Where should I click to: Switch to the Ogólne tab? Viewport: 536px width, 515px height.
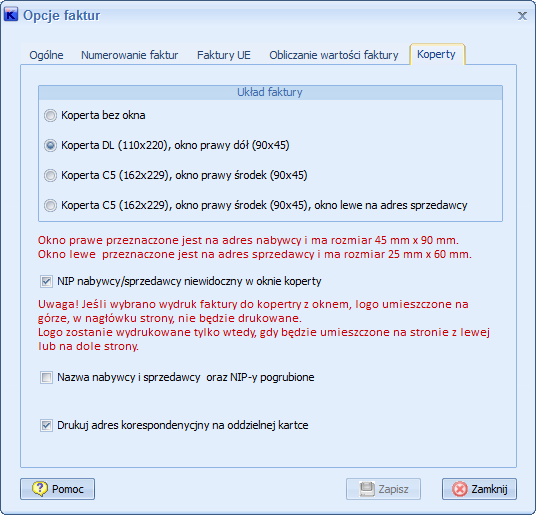46,55
